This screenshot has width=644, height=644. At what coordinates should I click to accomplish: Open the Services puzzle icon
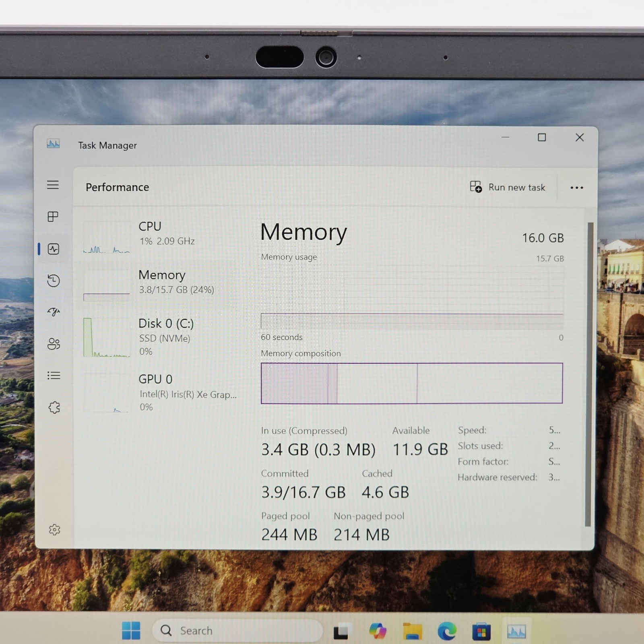coord(54,407)
